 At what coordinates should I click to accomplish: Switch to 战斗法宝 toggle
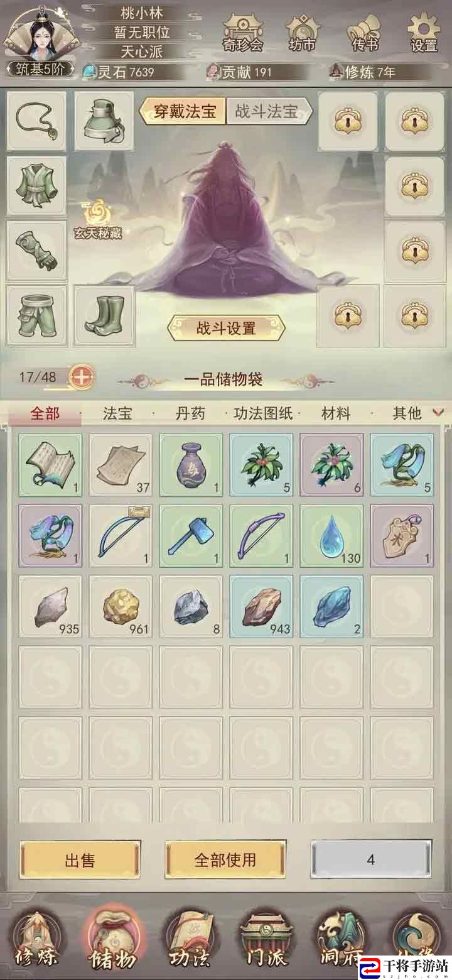pyautogui.click(x=267, y=112)
